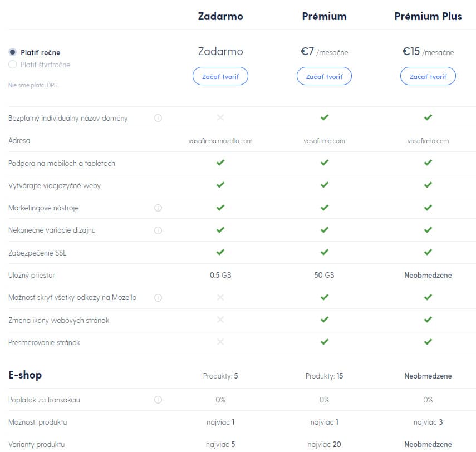Click Začať tvoriť under Zadarmo plan
This screenshot has width=476, height=452.
(x=220, y=76)
